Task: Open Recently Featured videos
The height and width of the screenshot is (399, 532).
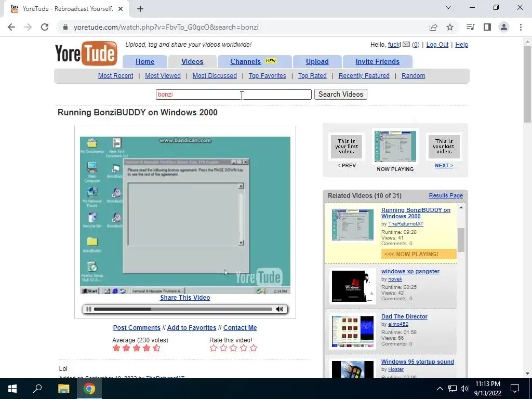Action: 364,76
